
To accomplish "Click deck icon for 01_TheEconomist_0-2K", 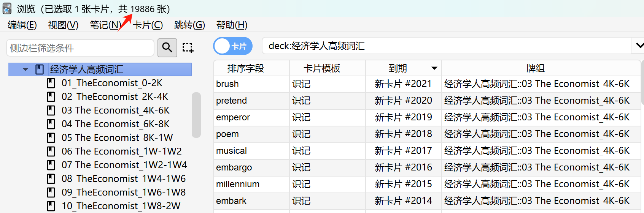I will (51, 83).
